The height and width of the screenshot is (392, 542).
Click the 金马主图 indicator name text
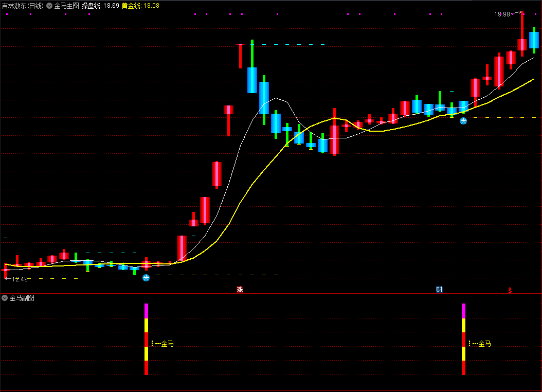(66, 6)
